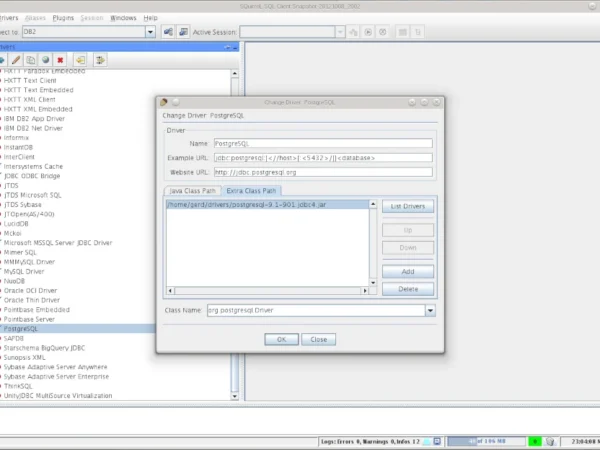The image size is (600, 450).
Task: Click the new session properties icon in top toolbar
Action: click(x=184, y=32)
